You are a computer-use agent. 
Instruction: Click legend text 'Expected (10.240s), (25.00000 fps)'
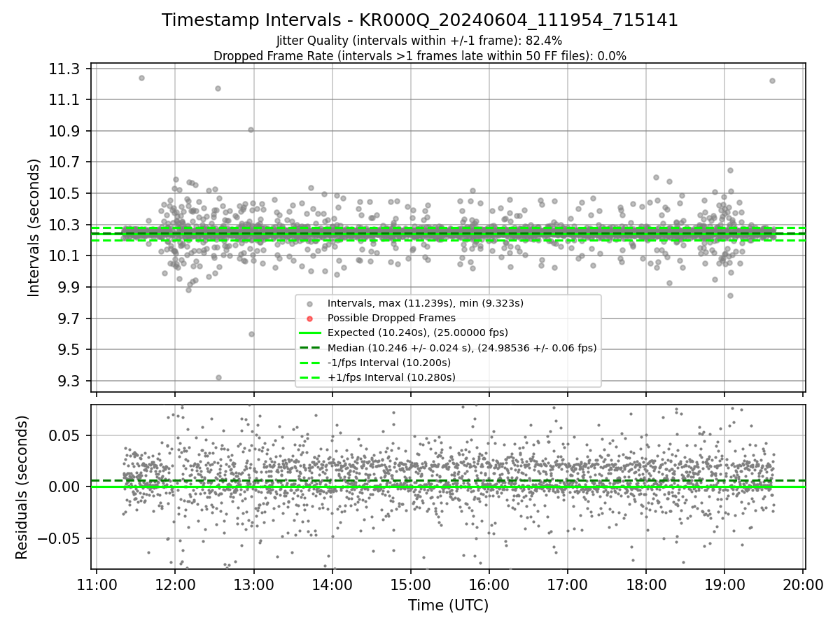pyautogui.click(x=418, y=332)
